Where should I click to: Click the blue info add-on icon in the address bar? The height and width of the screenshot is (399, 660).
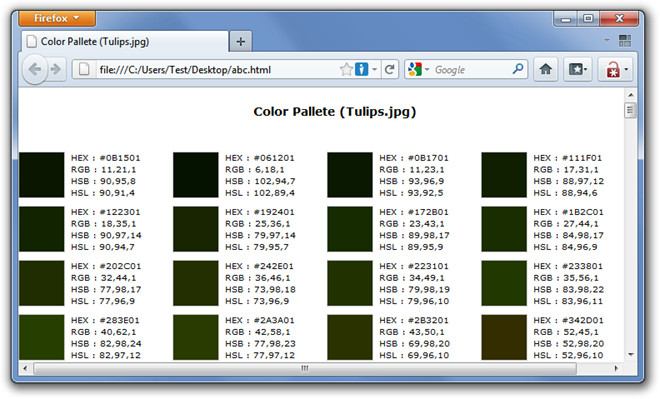click(x=361, y=69)
